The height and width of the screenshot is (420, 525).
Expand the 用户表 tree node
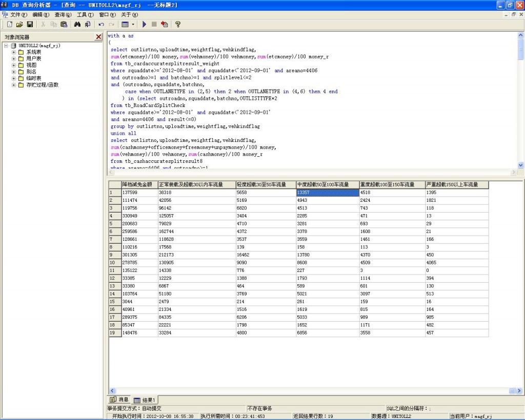(x=14, y=59)
